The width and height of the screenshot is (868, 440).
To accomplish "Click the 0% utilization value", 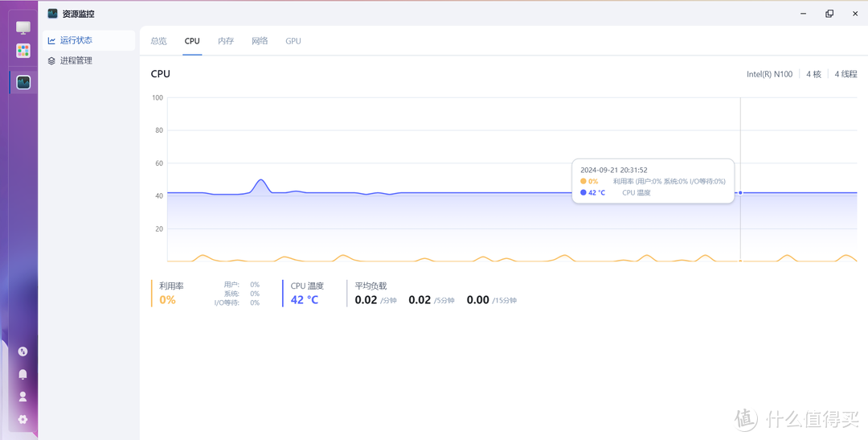I will [x=167, y=300].
